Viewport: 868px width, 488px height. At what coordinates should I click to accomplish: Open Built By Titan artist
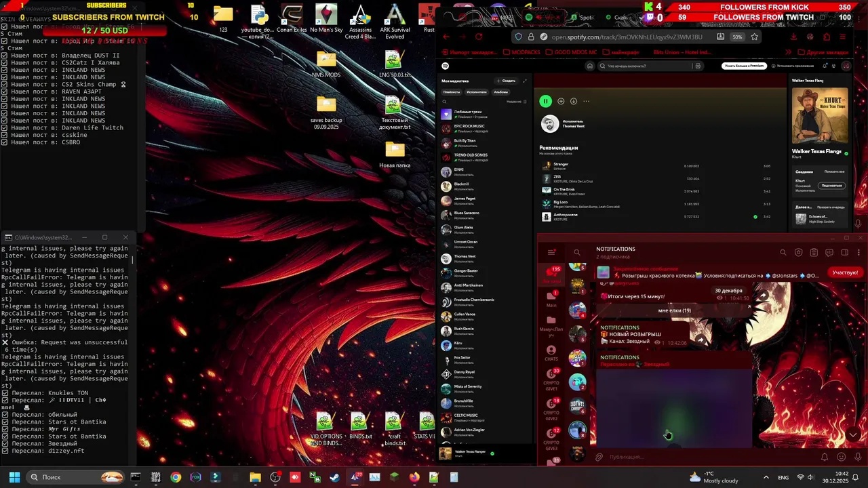tap(483, 142)
